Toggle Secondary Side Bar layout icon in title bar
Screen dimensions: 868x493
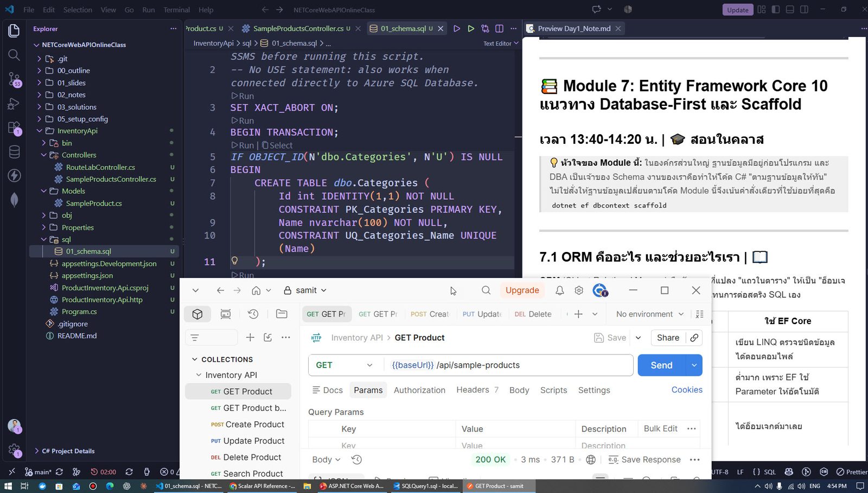coord(804,10)
